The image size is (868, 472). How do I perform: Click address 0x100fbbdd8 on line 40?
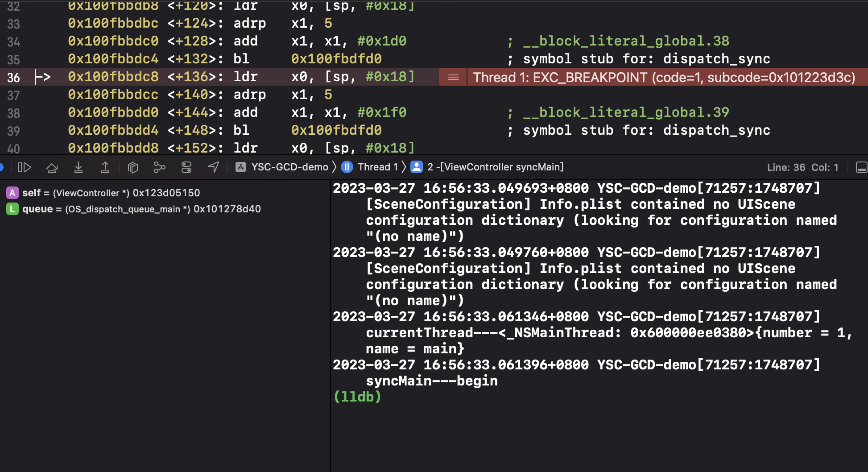[113, 148]
